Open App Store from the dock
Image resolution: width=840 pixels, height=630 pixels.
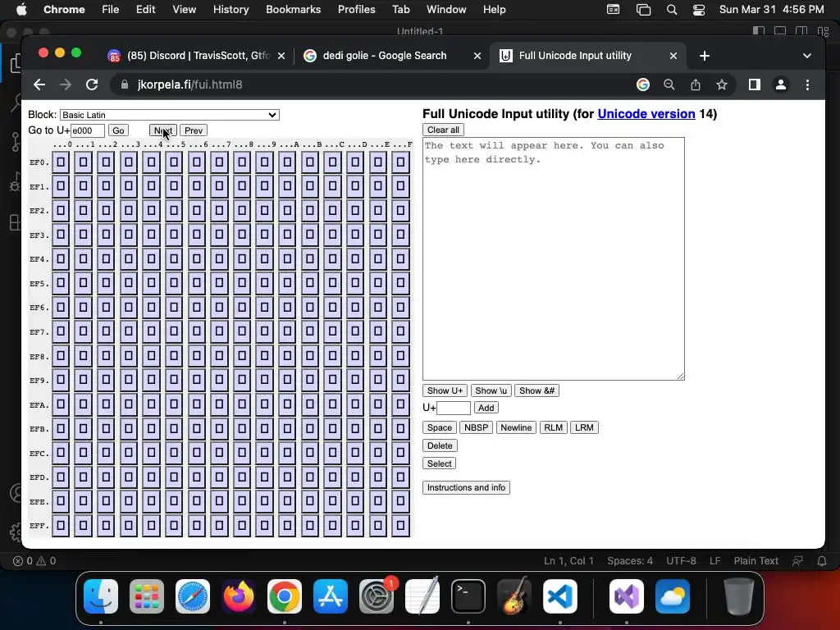click(x=331, y=596)
